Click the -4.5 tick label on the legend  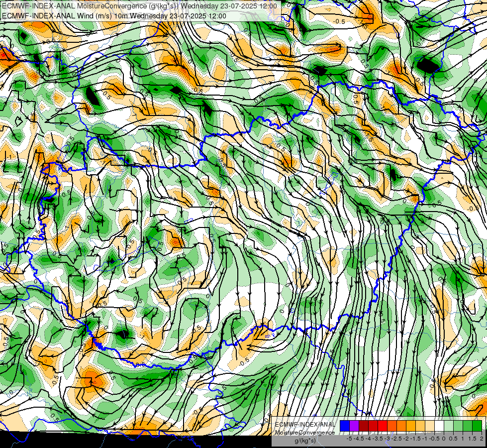point(359,439)
